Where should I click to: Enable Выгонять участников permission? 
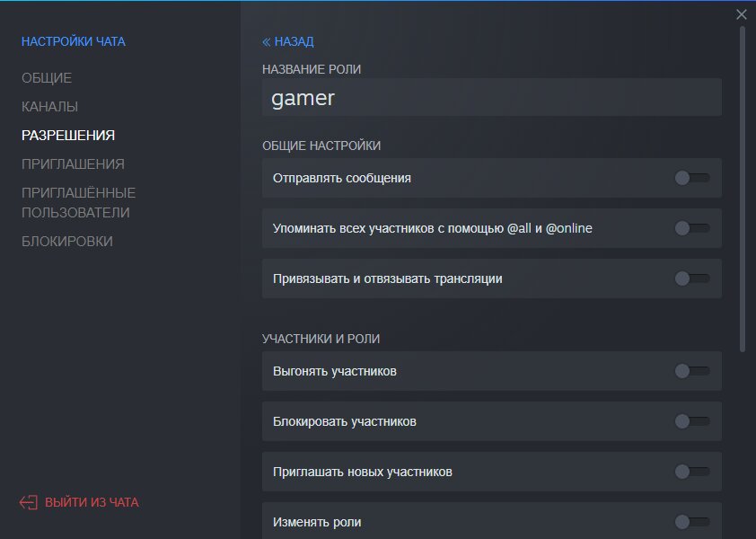(692, 371)
